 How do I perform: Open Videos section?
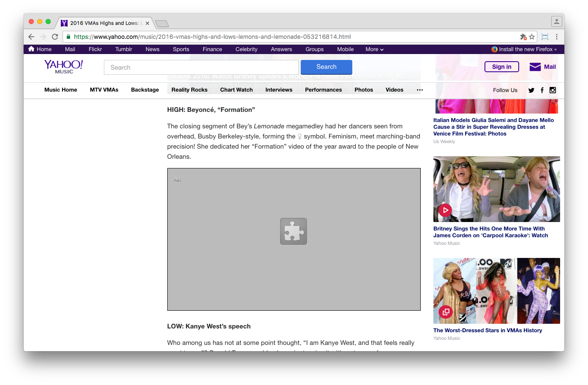(x=394, y=90)
